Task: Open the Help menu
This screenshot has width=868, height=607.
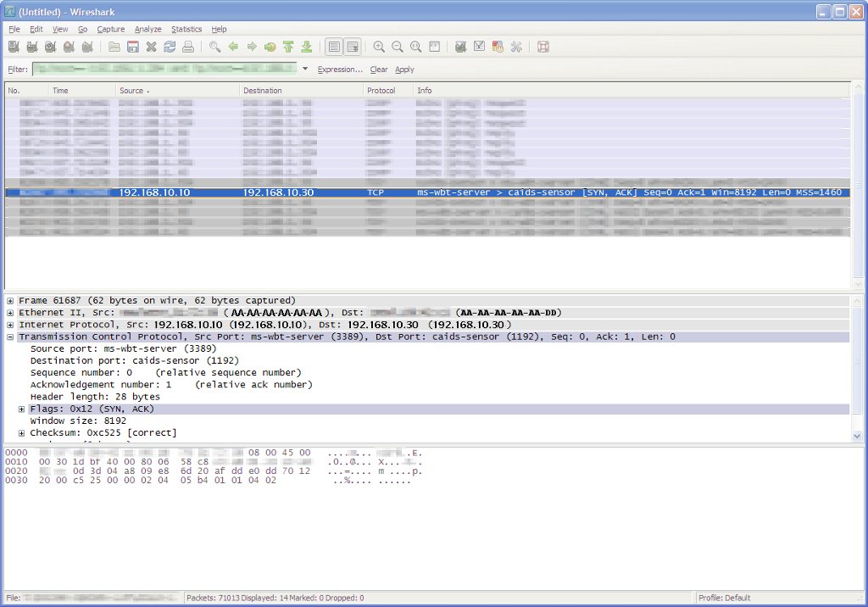Action: point(219,30)
